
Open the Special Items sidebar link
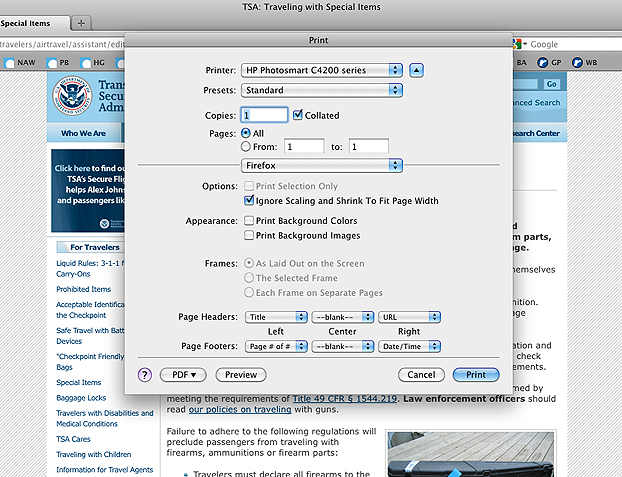(79, 383)
